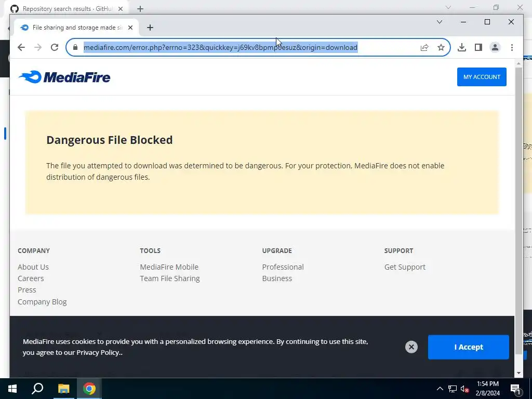This screenshot has width=532, height=399.
Task: Open File Explorer from the taskbar
Action: (x=63, y=389)
